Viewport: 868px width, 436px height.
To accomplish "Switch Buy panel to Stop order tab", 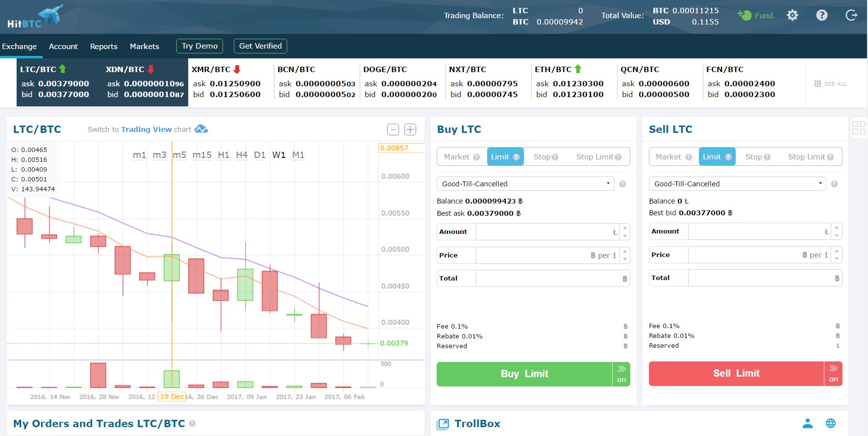I will [x=546, y=157].
